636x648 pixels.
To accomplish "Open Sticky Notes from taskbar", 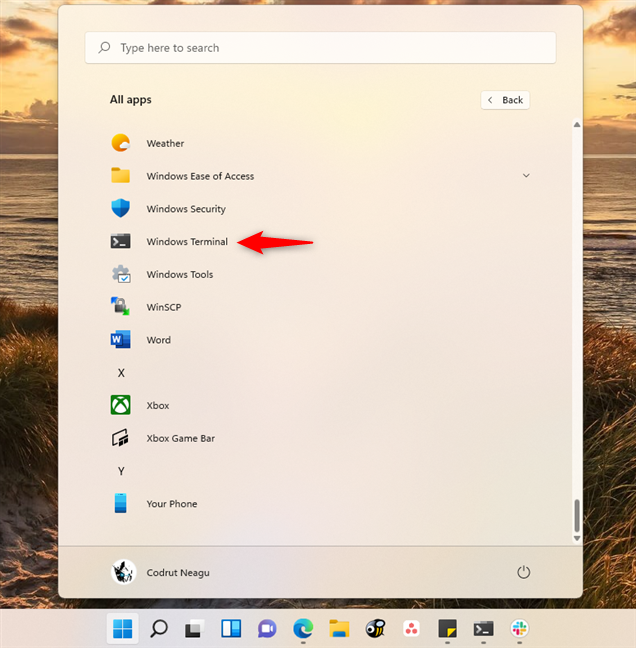I will point(448,629).
